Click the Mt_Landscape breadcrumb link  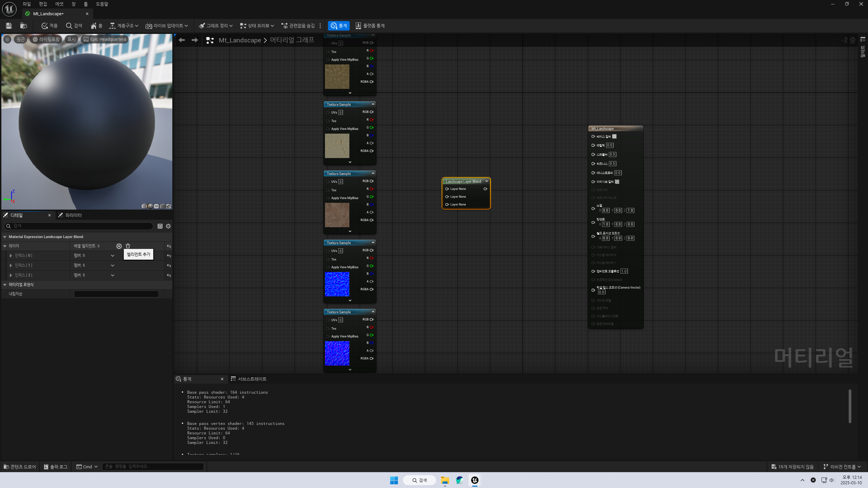pyautogui.click(x=240, y=40)
